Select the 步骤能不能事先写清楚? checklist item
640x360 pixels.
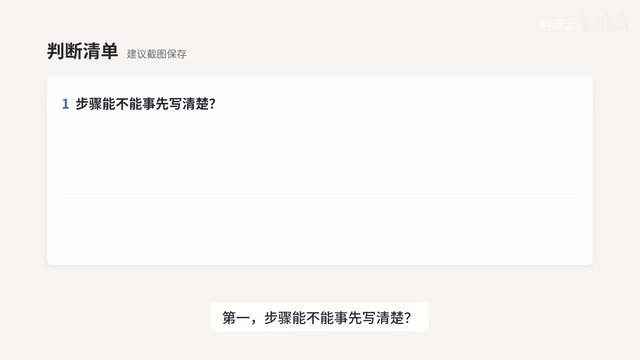(139, 104)
